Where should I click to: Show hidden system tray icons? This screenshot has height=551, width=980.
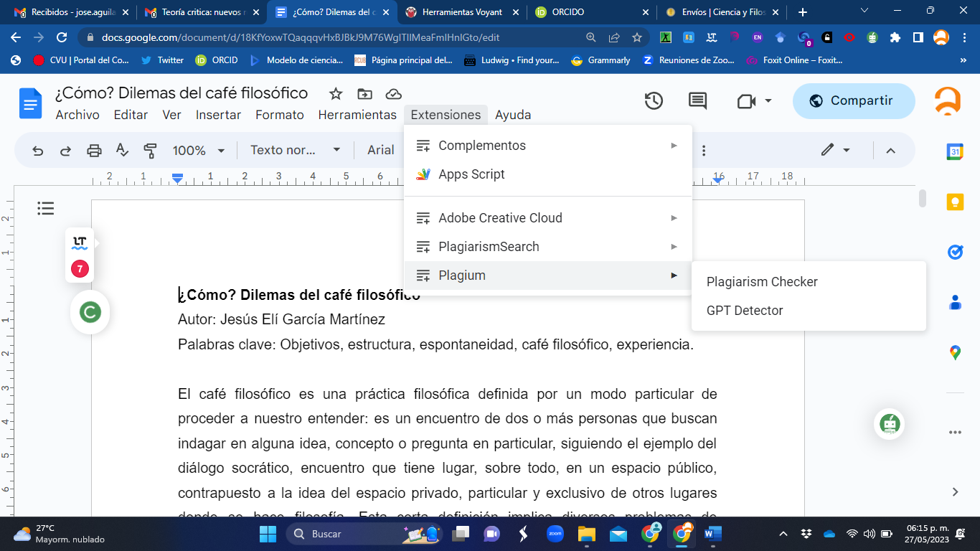click(x=783, y=534)
